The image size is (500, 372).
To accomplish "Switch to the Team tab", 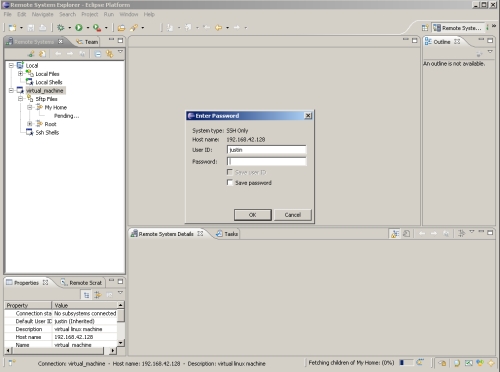I will pyautogui.click(x=87, y=42).
